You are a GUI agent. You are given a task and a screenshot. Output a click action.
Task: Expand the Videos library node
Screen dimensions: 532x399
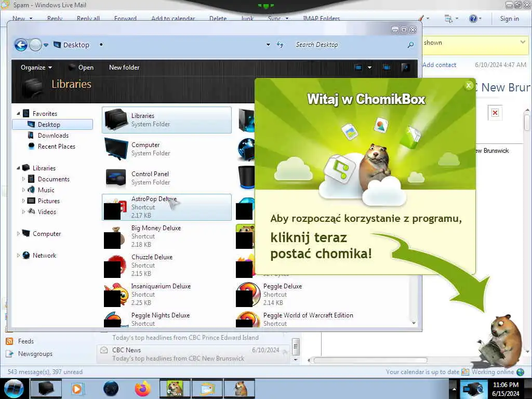click(23, 211)
